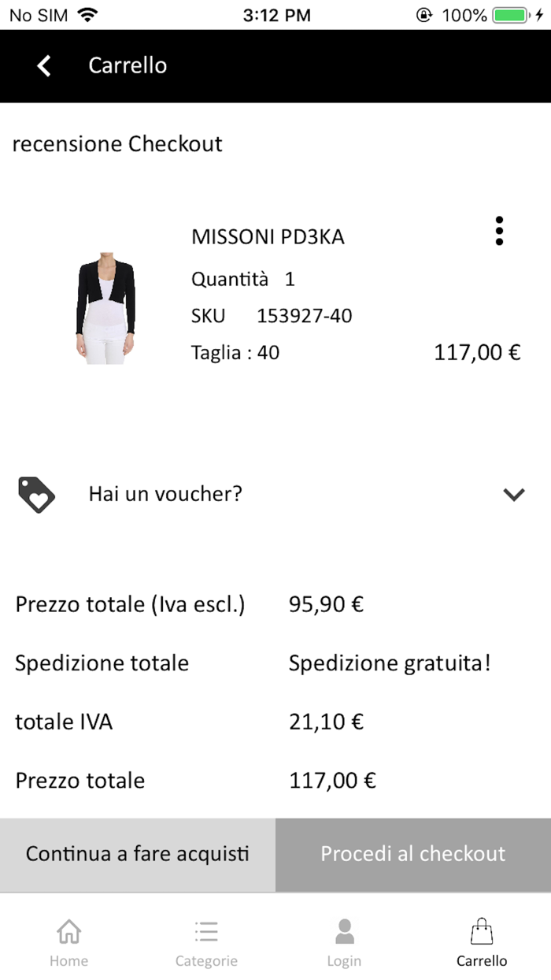The width and height of the screenshot is (551, 980).
Task: Open the Carrello shopping bag icon
Action: (x=482, y=930)
